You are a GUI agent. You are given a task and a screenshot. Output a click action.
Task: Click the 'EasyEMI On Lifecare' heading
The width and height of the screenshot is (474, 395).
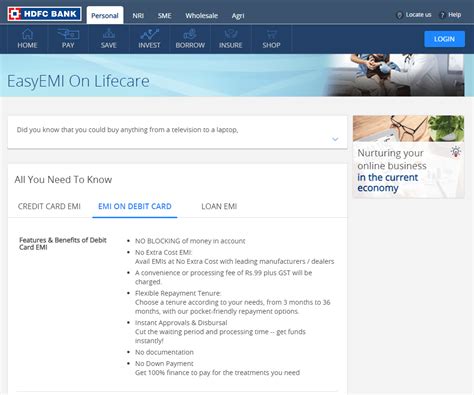78,81
